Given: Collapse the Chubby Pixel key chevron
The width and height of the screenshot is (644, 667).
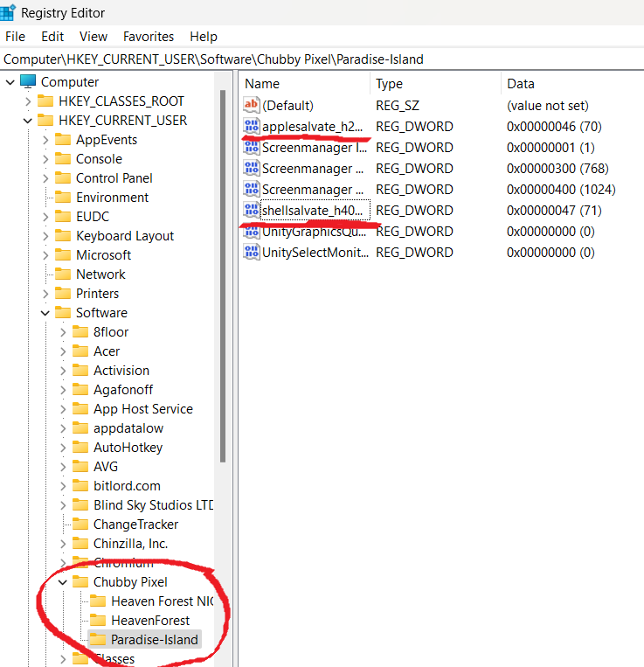Looking at the screenshot, I should point(63,582).
